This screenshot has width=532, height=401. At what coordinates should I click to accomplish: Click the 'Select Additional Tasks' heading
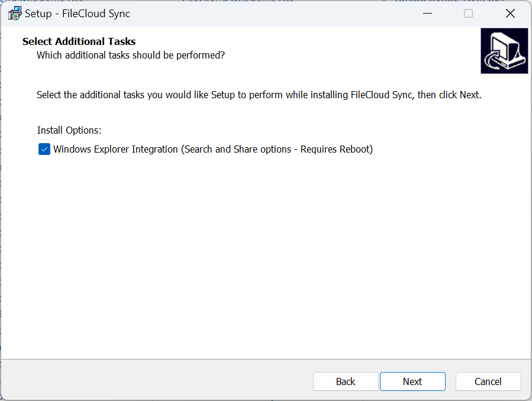coord(79,41)
